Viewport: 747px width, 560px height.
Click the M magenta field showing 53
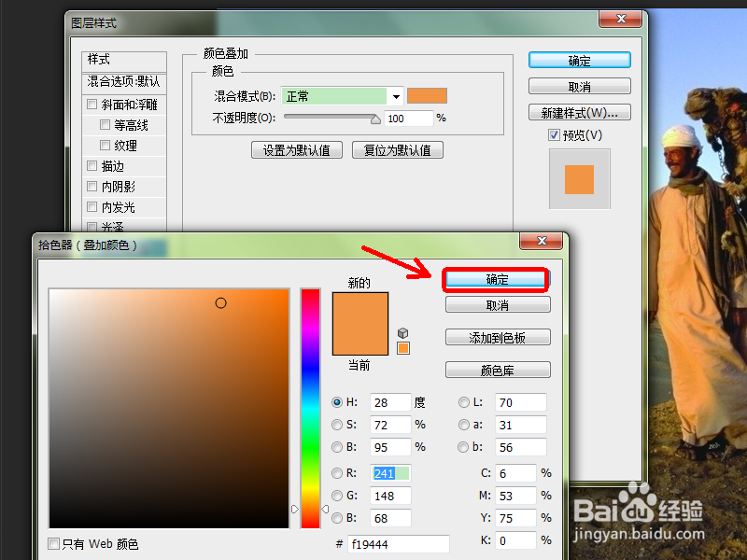(x=515, y=496)
